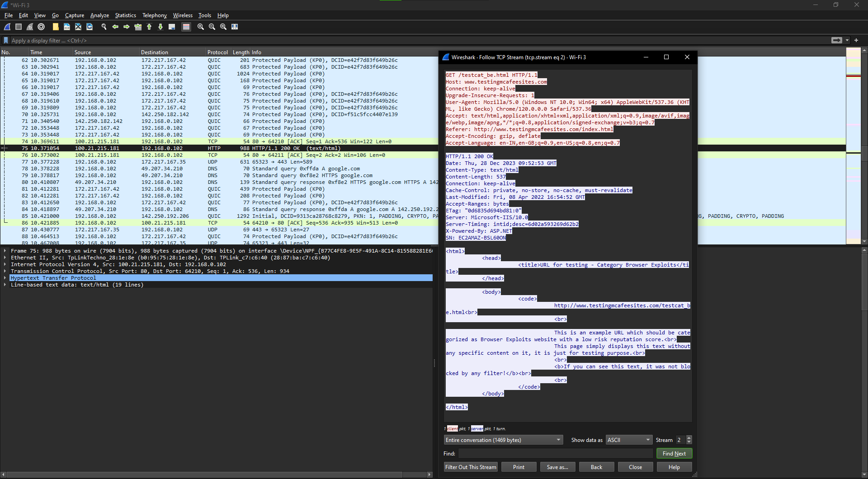868x479 pixels.
Task: Maximize the Follow TCP Stream dialog
Action: pos(666,57)
